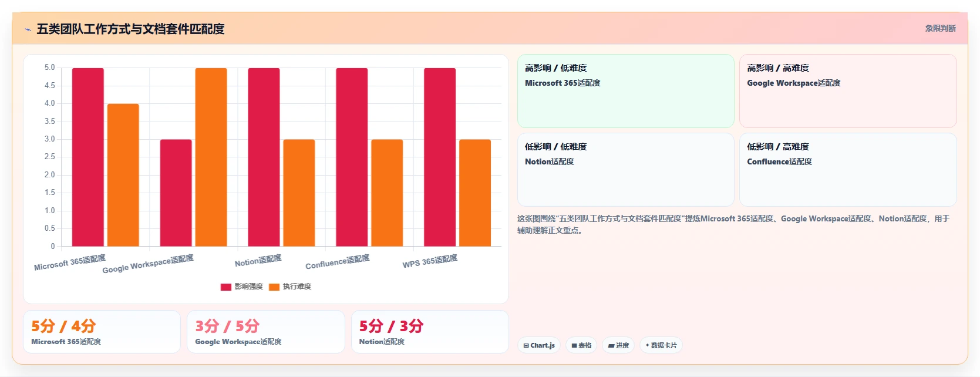
Task: Click the 5.0 y-axis tick label
Action: [50, 68]
